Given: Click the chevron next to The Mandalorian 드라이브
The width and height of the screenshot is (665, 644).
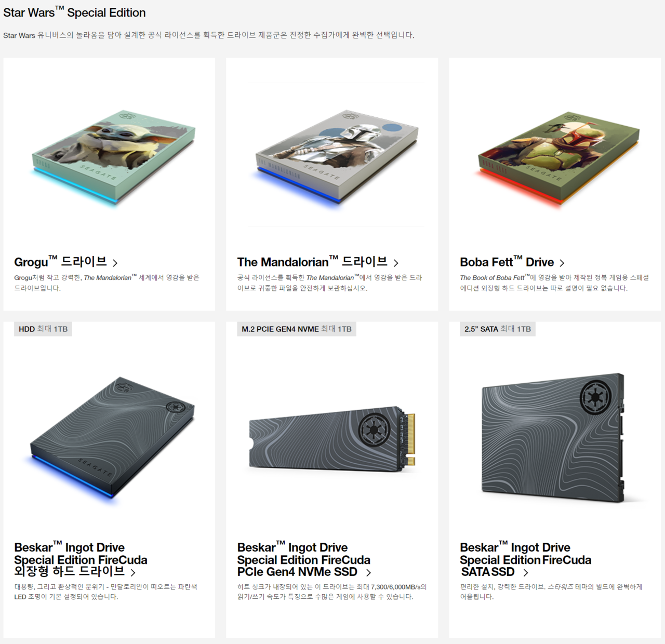Looking at the screenshot, I should pyautogui.click(x=396, y=263).
